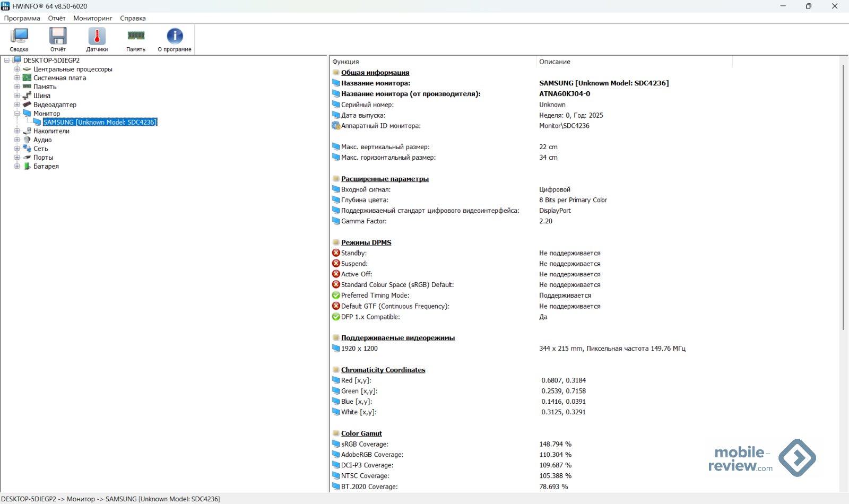This screenshot has width=849, height=504.
Task: Open the Справка menu
Action: coord(133,18)
